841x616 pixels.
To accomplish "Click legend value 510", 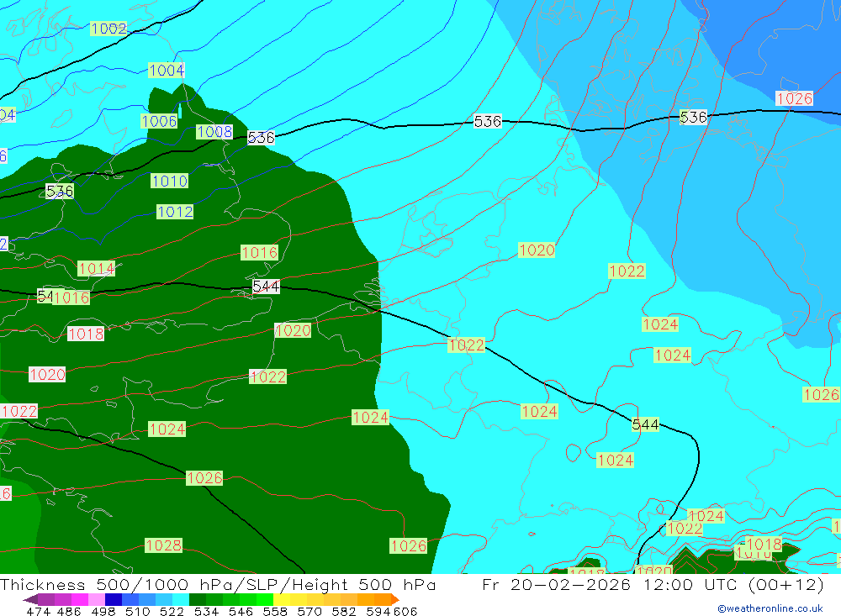I will (137, 611).
